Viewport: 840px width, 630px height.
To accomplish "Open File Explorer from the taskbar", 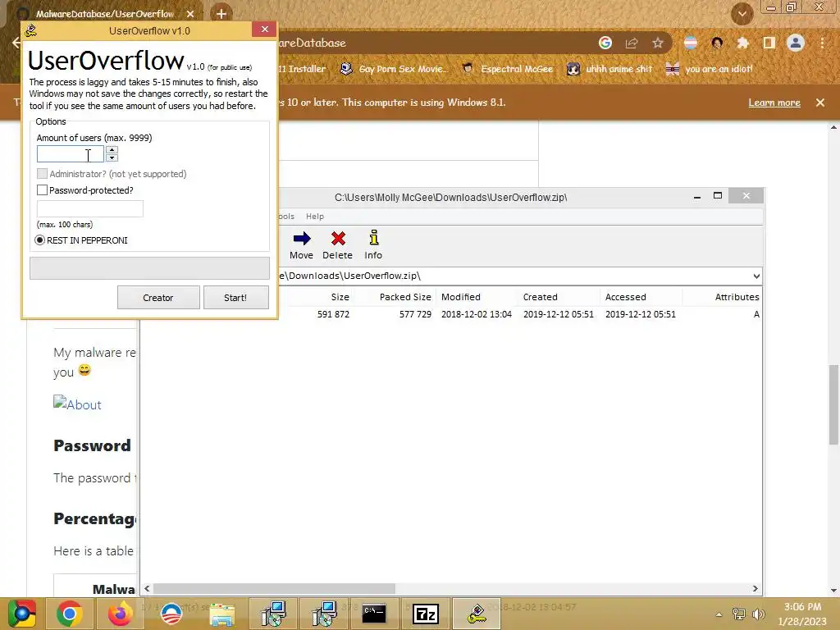I will pos(222,614).
